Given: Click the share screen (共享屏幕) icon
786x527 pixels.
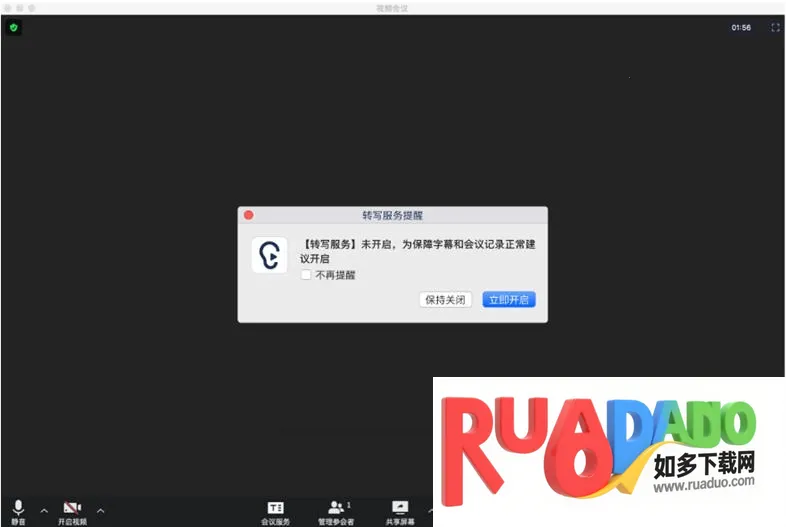Looking at the screenshot, I should [x=400, y=508].
